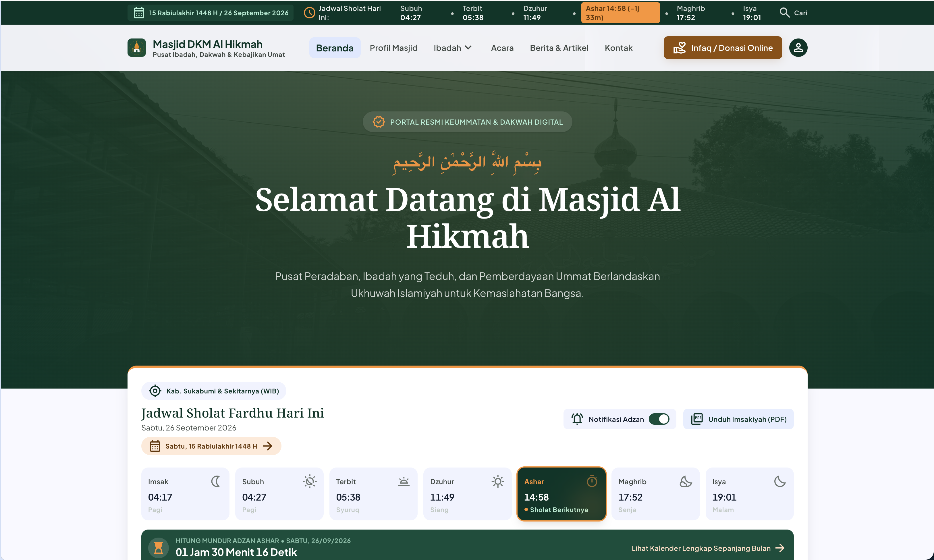This screenshot has width=934, height=560.
Task: Download via Unduh Imsakiyah (PDF) button
Action: coord(738,419)
